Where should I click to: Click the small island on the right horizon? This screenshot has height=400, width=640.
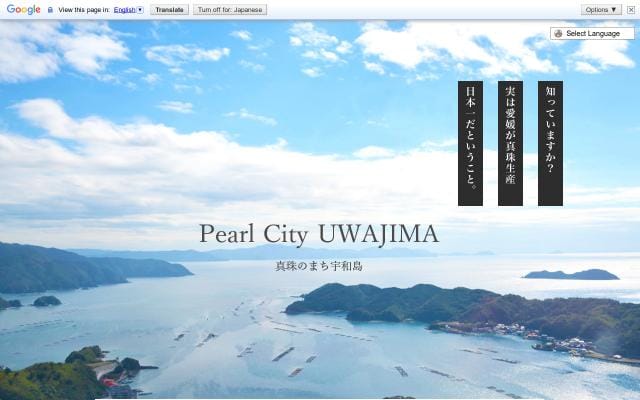(x=571, y=274)
